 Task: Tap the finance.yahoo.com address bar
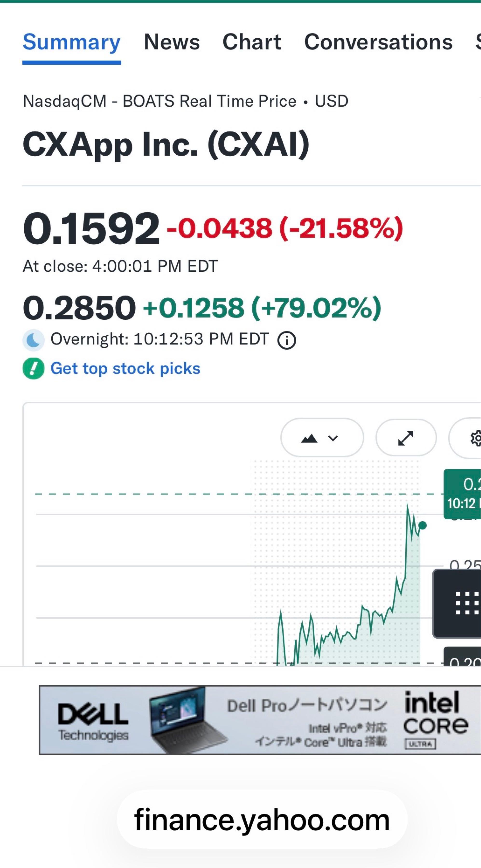(262, 819)
